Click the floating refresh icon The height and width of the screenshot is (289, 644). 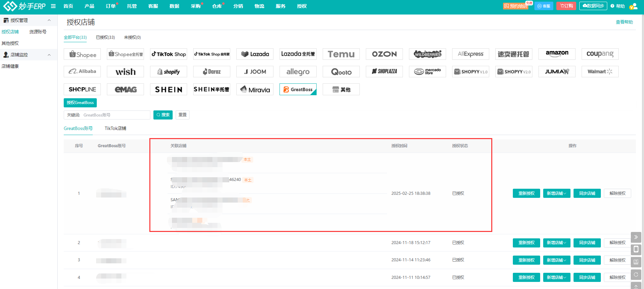[x=636, y=274]
